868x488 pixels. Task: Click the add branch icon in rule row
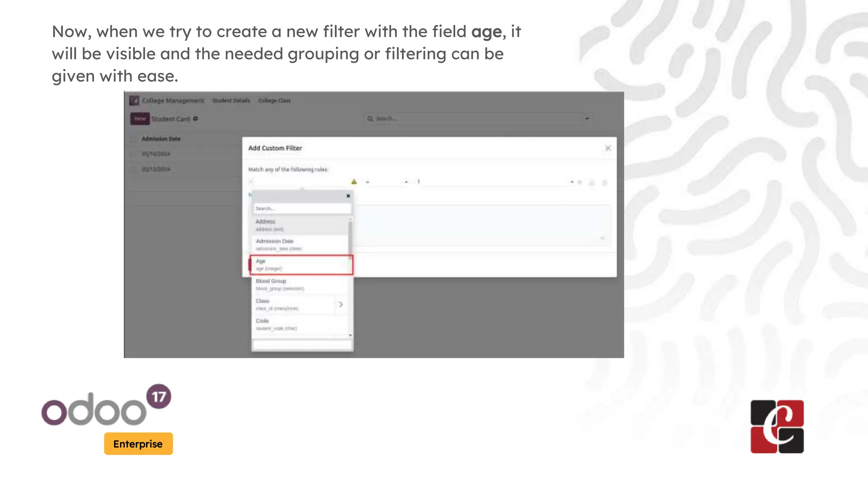592,182
